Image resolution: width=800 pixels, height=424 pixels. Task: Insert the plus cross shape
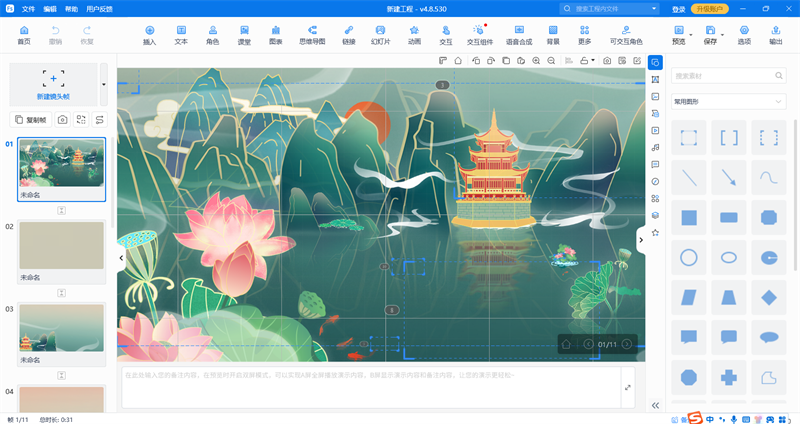[729, 377]
